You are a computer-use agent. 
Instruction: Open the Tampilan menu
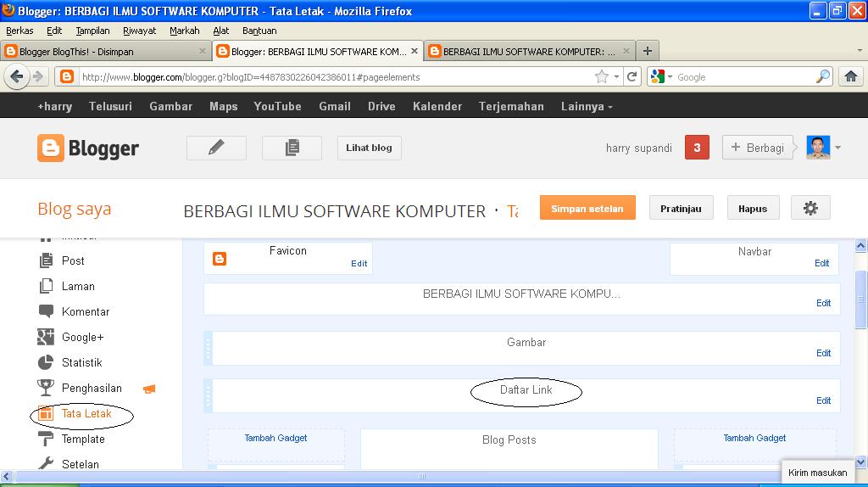coord(92,31)
